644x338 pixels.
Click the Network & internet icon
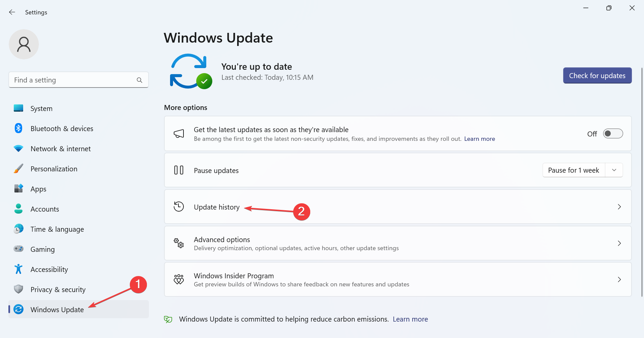click(x=18, y=148)
